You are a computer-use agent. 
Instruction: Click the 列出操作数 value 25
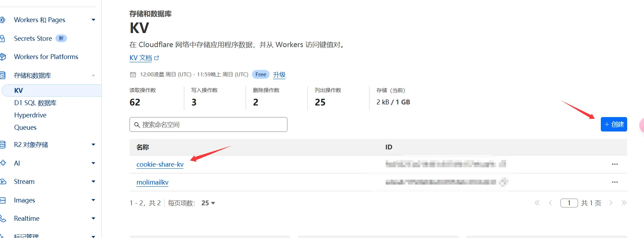[320, 102]
